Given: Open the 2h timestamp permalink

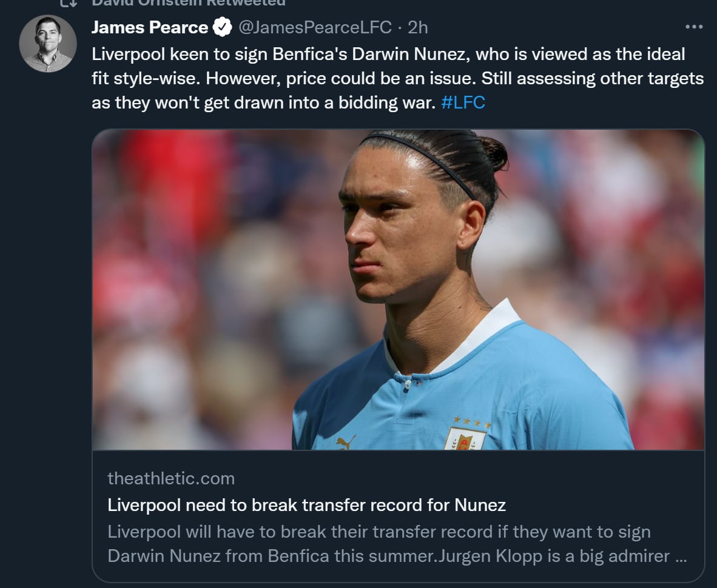Looking at the screenshot, I should click(x=417, y=27).
